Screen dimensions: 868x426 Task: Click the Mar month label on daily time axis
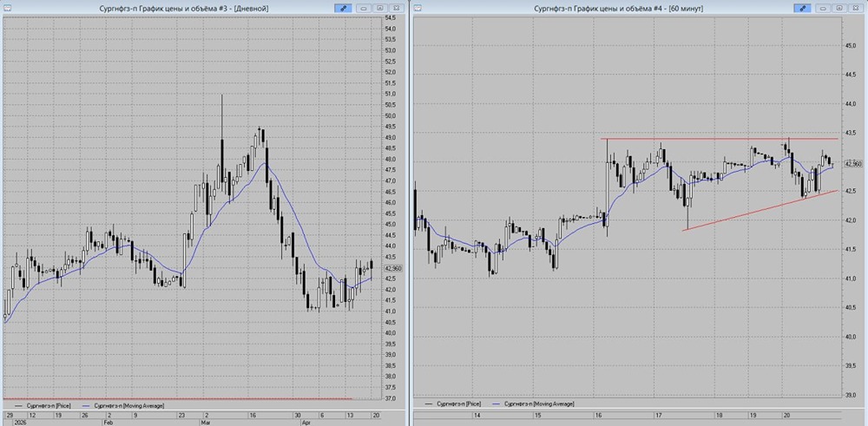pyautogui.click(x=207, y=422)
